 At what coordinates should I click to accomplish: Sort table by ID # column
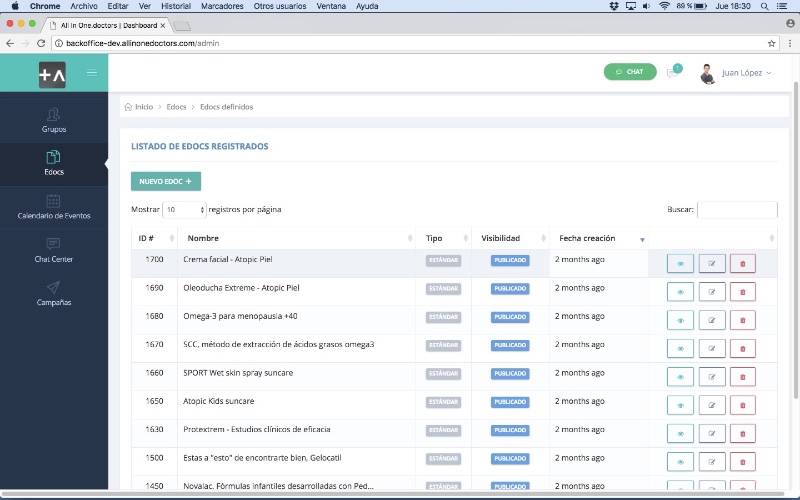tap(155, 238)
